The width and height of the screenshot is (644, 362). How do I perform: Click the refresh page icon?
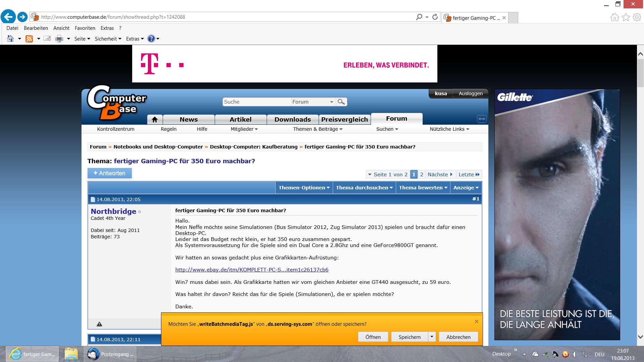click(435, 17)
